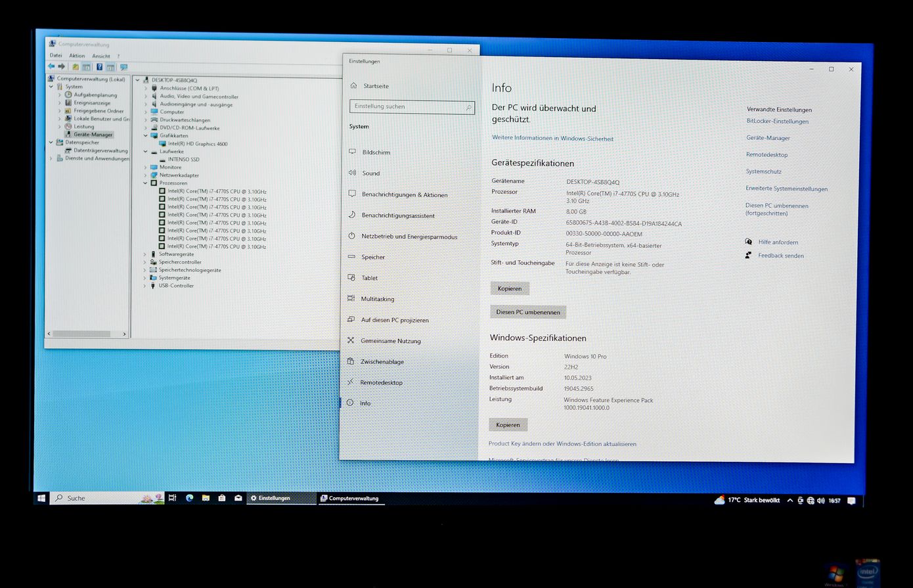The image size is (913, 588).
Task: Open File Explorer from the taskbar
Action: [206, 498]
